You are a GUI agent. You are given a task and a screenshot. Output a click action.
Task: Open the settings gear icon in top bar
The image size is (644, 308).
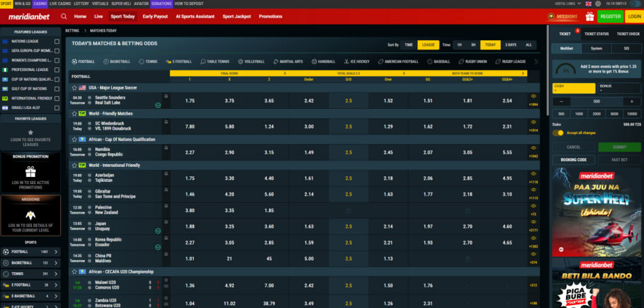[x=598, y=4]
